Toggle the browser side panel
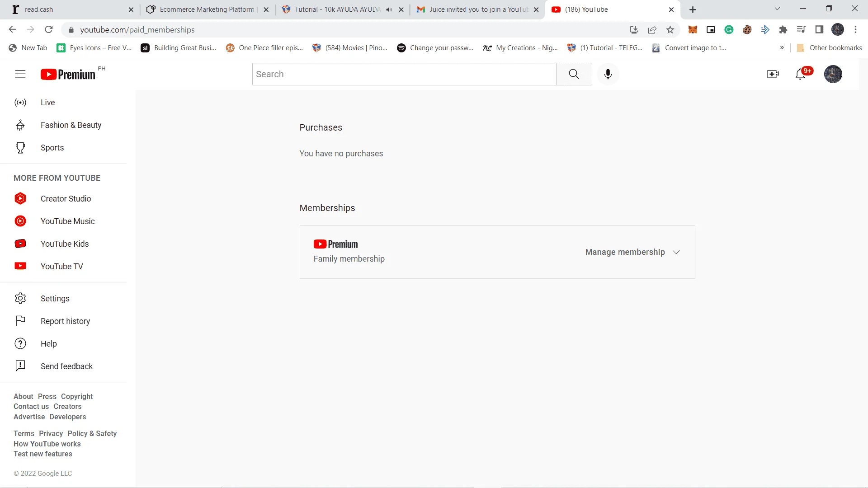The height and width of the screenshot is (488, 868). (x=819, y=30)
